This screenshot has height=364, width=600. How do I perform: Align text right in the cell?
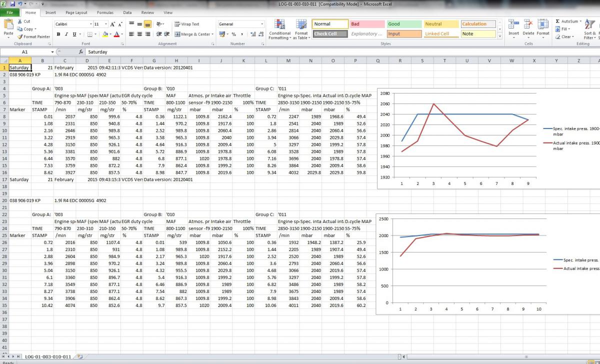point(147,34)
